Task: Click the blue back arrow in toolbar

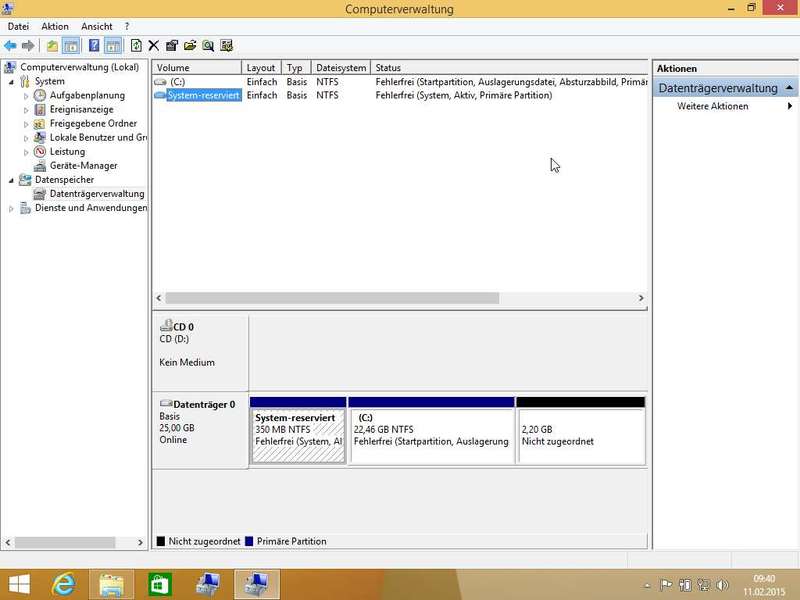Action: pos(10,45)
